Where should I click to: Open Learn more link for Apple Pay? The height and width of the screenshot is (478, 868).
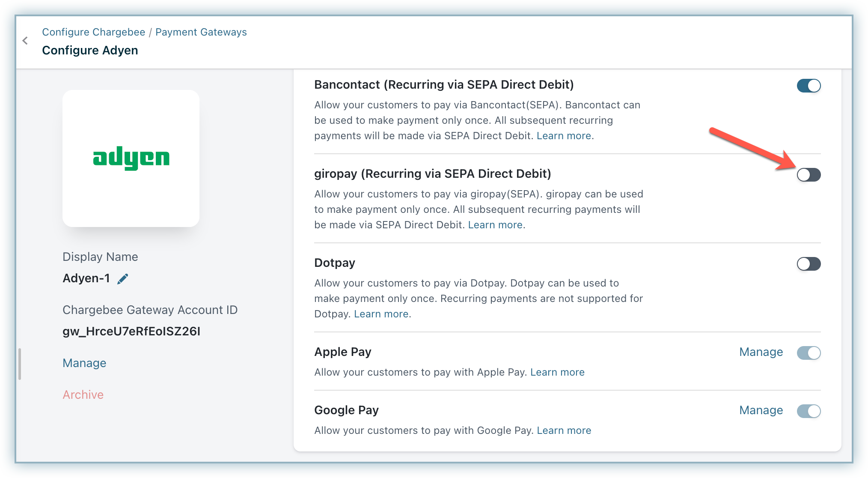557,372
